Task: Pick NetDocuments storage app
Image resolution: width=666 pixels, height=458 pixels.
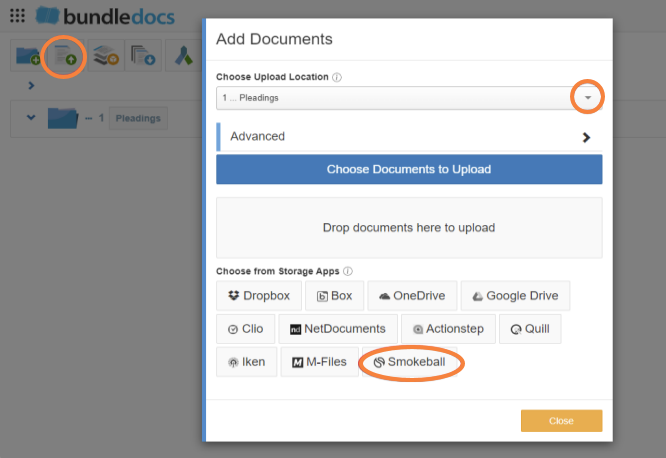Action: 338,329
